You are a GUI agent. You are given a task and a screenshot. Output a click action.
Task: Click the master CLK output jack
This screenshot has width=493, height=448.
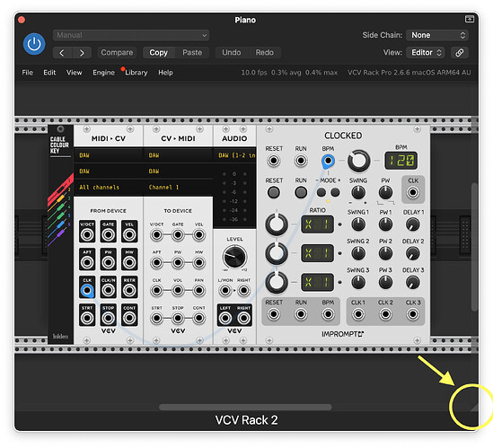[x=413, y=192]
